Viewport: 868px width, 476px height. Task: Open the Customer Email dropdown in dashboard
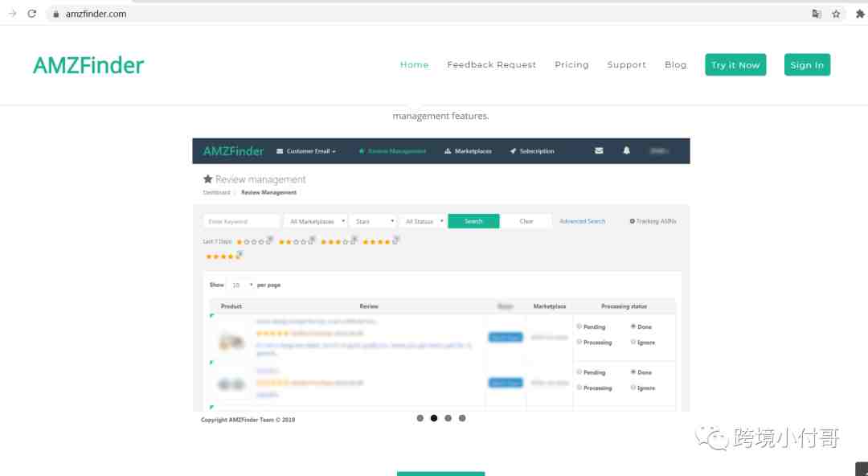306,150
